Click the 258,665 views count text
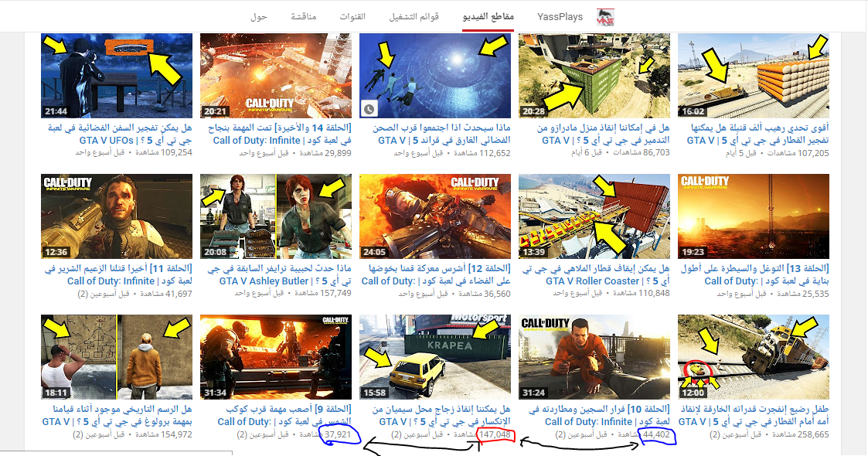The width and height of the screenshot is (868, 456). (x=801, y=434)
